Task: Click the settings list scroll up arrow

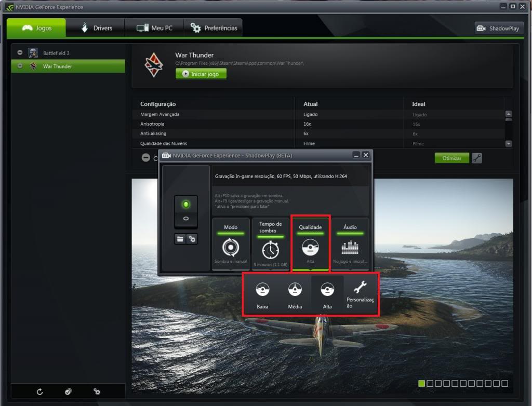Action: [509, 114]
